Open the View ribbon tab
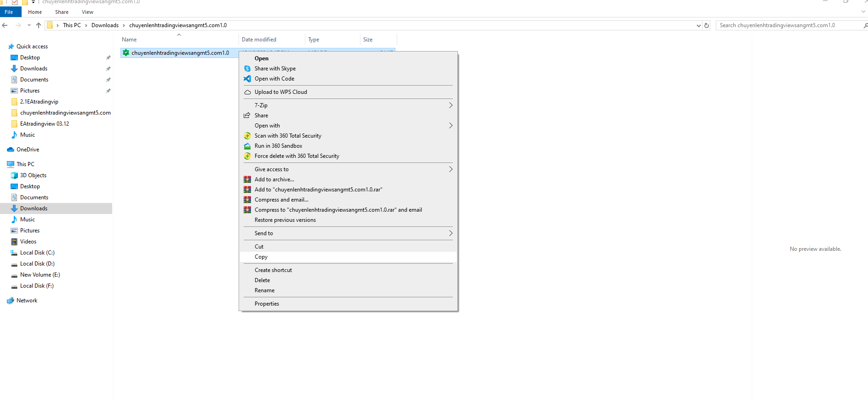868x405 pixels. pos(87,12)
